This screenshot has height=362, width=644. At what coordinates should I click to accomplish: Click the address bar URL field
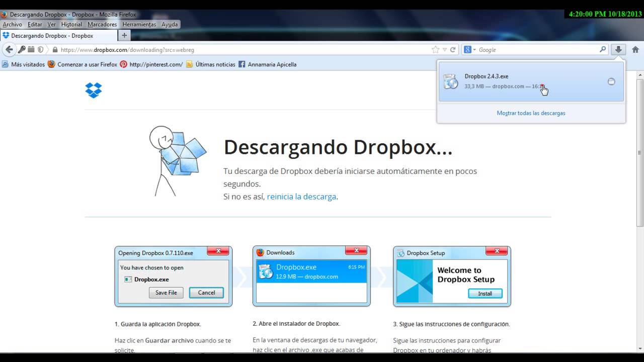(244, 50)
